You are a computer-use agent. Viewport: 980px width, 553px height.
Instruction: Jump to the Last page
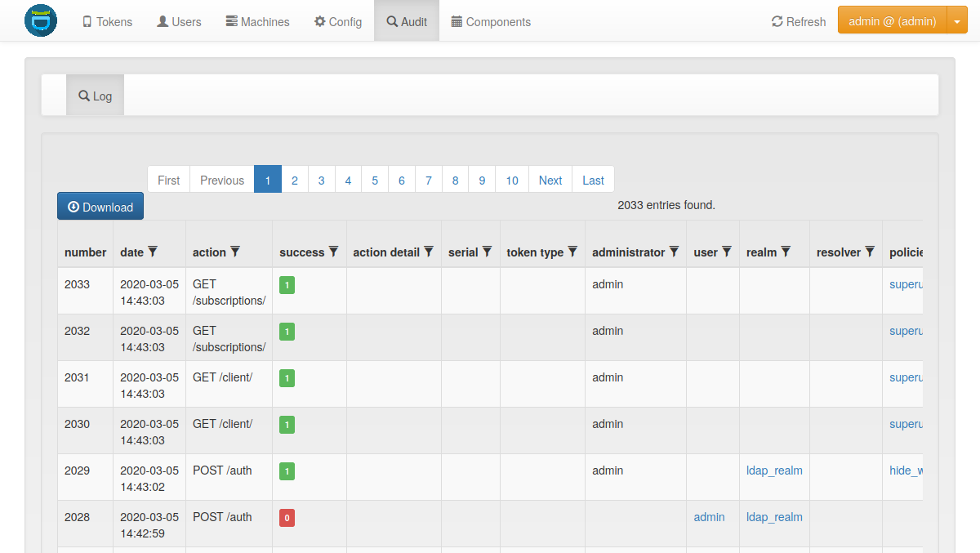594,180
